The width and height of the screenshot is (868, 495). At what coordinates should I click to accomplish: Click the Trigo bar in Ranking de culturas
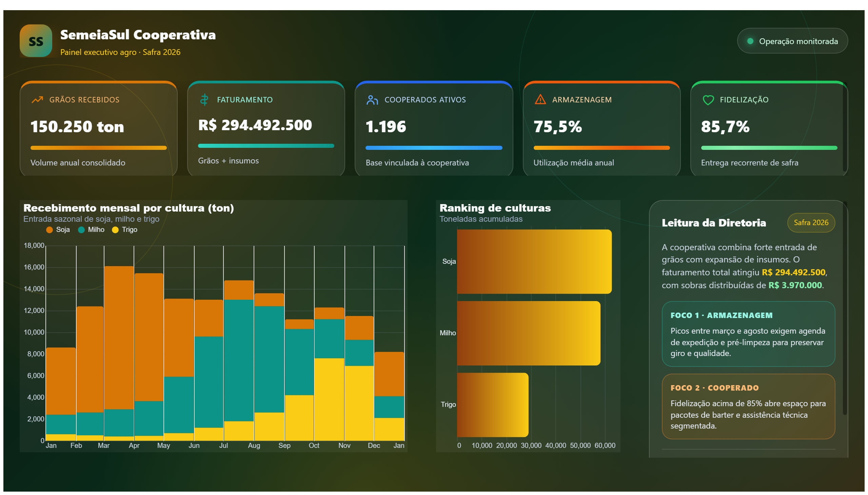click(493, 404)
